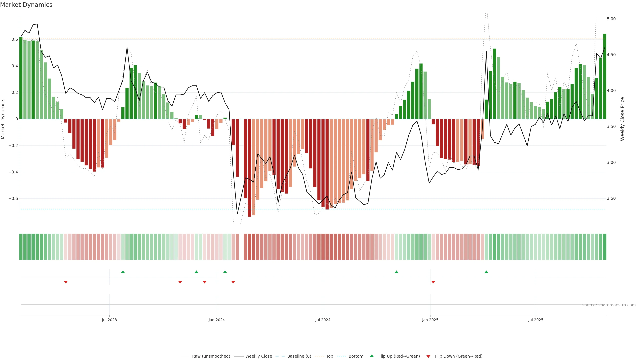Image resolution: width=644 pixels, height=362 pixels.
Task: Click the first green heatmap strip cell
Action: pyautogui.click(x=21, y=247)
